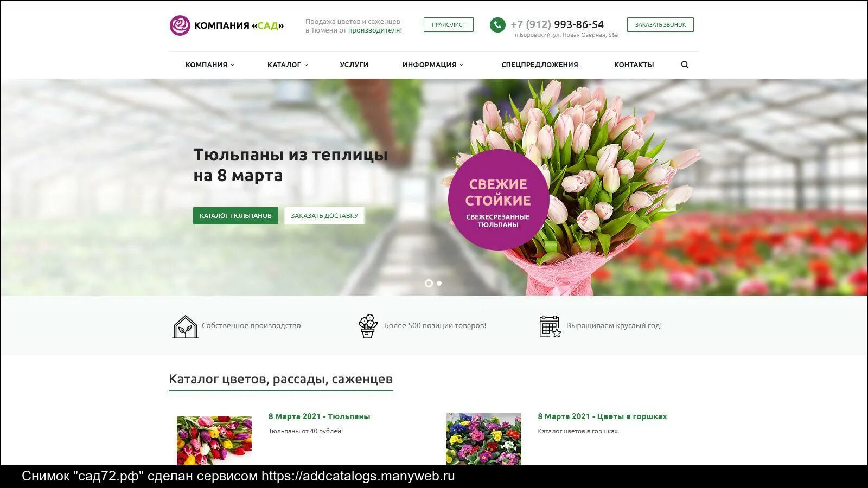Click the КАТАЛОГ ТЮЛЬПАНОВ button
This screenshot has height=488, width=868.
point(235,216)
